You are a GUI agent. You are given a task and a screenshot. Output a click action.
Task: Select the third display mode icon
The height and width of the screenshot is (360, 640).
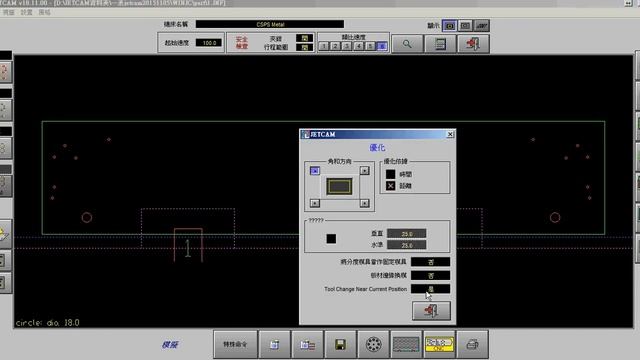(x=482, y=26)
